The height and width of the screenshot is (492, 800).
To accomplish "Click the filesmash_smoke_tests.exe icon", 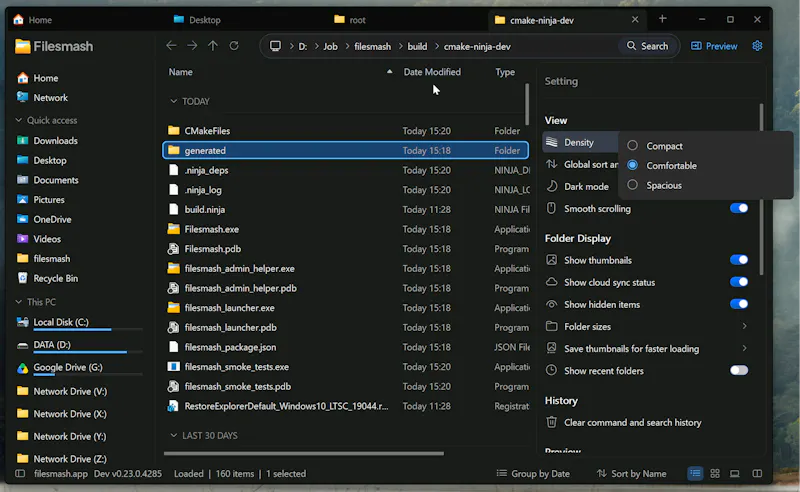I will (x=173, y=367).
